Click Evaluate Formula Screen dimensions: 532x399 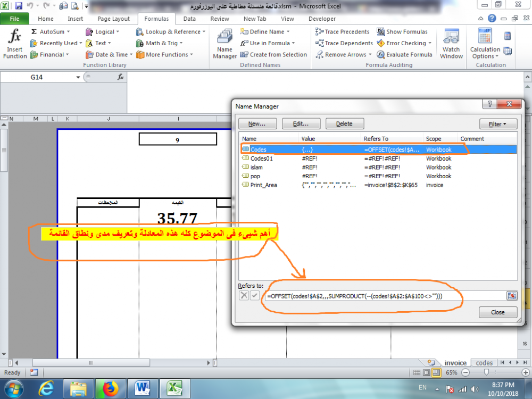tap(404, 55)
